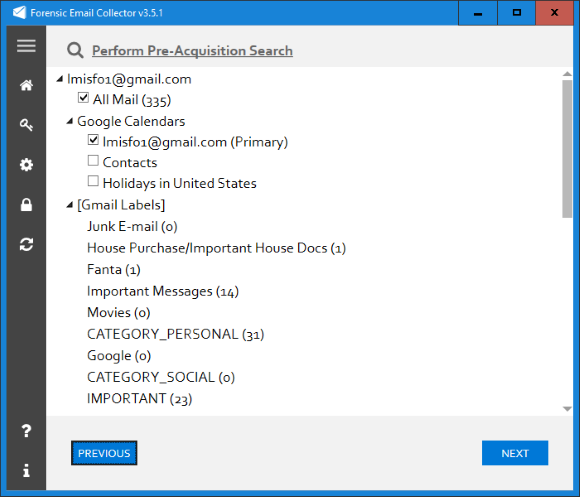Select the CATEGORY_PERSONAL (31) label
Viewport: 580px width, 497px height.
coord(175,334)
